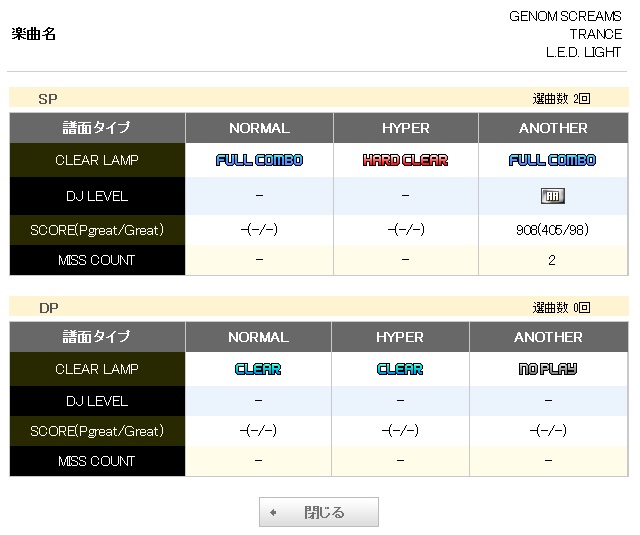The height and width of the screenshot is (535, 640).
Task: Click the DP table's 譜面タイプ header cell
Action: point(97,337)
